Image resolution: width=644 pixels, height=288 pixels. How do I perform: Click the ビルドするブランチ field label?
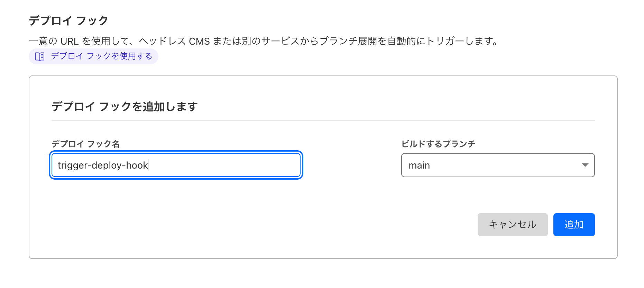[439, 143]
